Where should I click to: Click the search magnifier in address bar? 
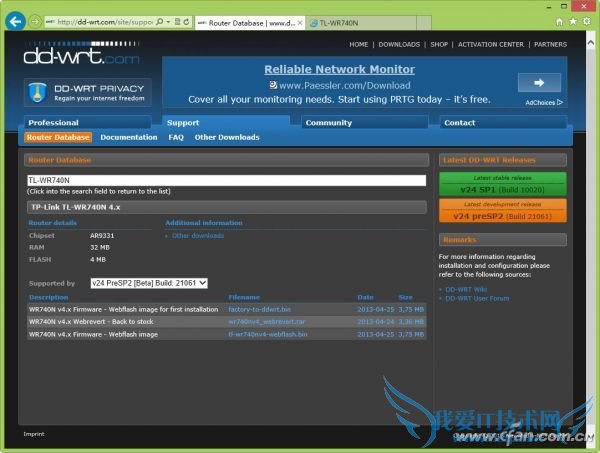160,22
